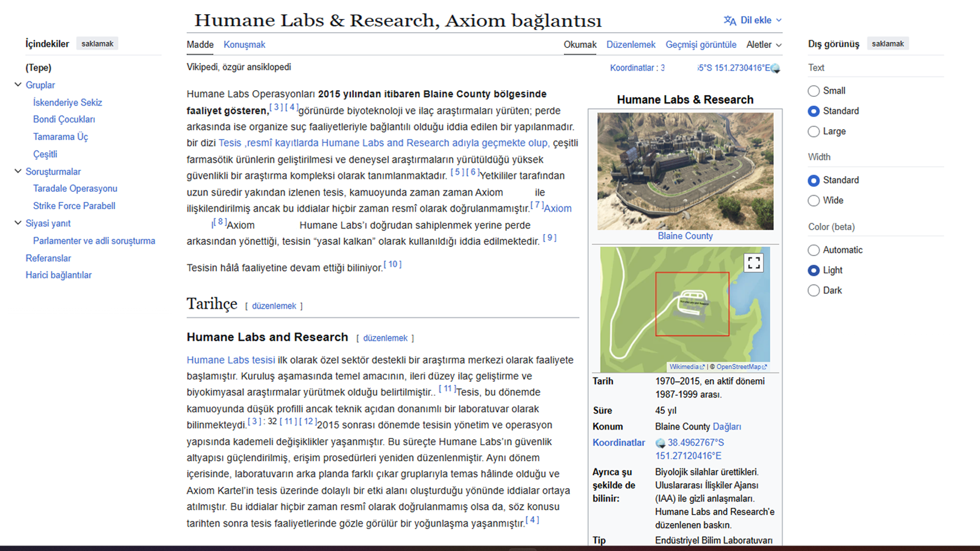Open Wikimedia external link on map
The image size is (980, 551).
687,367
